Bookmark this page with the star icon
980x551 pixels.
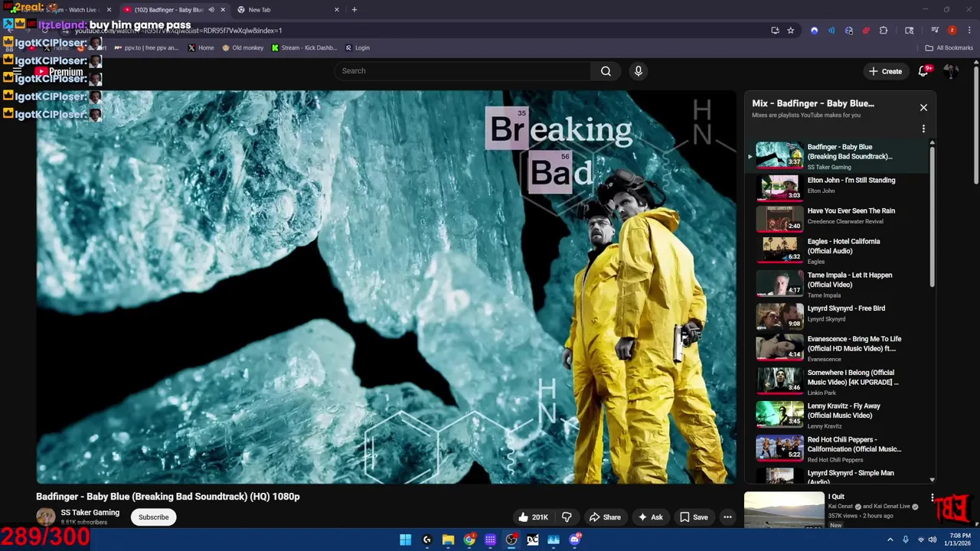[x=790, y=31]
